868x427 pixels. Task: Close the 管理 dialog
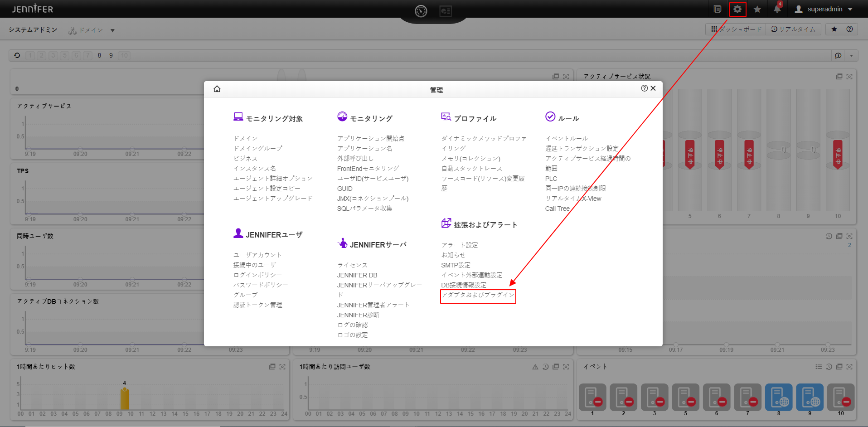653,88
